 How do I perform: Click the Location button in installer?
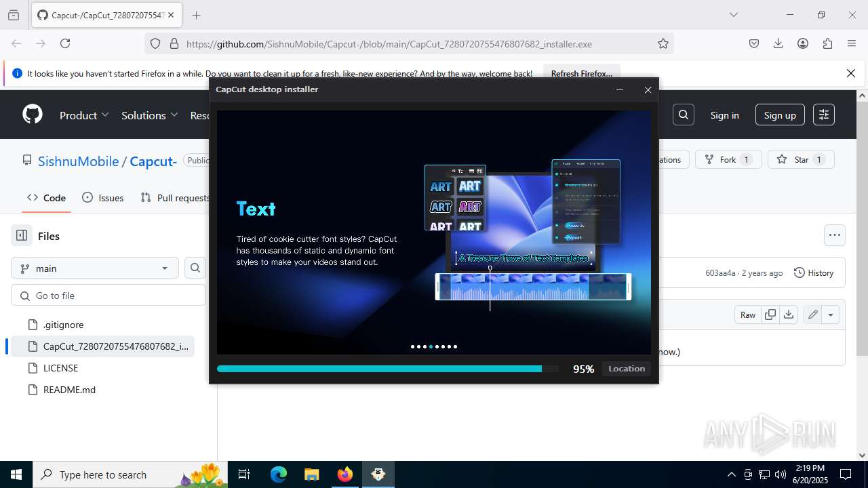[627, 369]
